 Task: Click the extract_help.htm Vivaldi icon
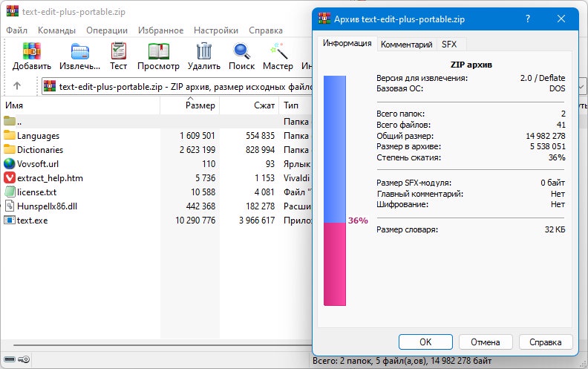coord(10,177)
